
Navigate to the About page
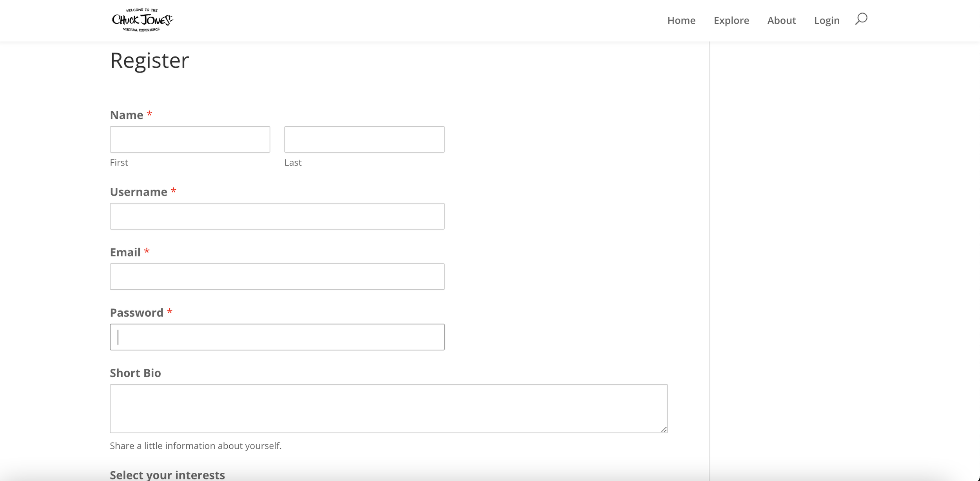coord(781,20)
